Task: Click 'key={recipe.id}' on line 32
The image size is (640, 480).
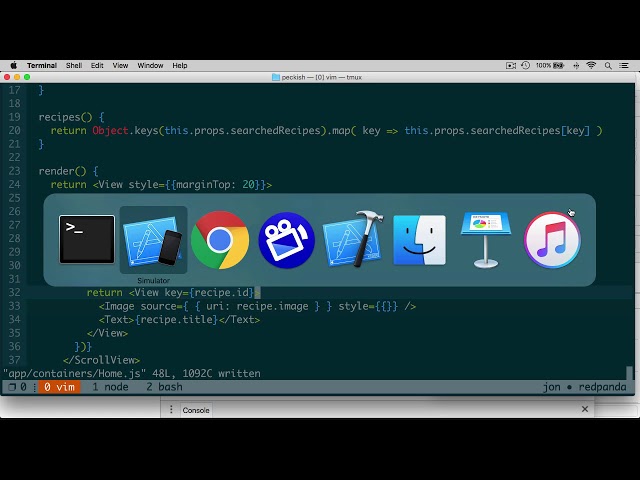Action: pos(209,293)
